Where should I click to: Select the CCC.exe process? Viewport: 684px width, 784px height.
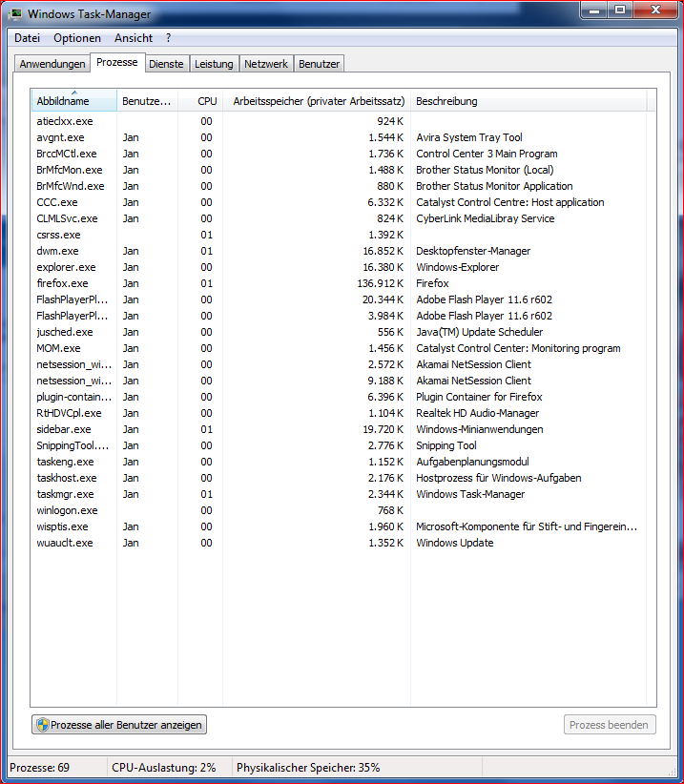pyautogui.click(x=338, y=202)
